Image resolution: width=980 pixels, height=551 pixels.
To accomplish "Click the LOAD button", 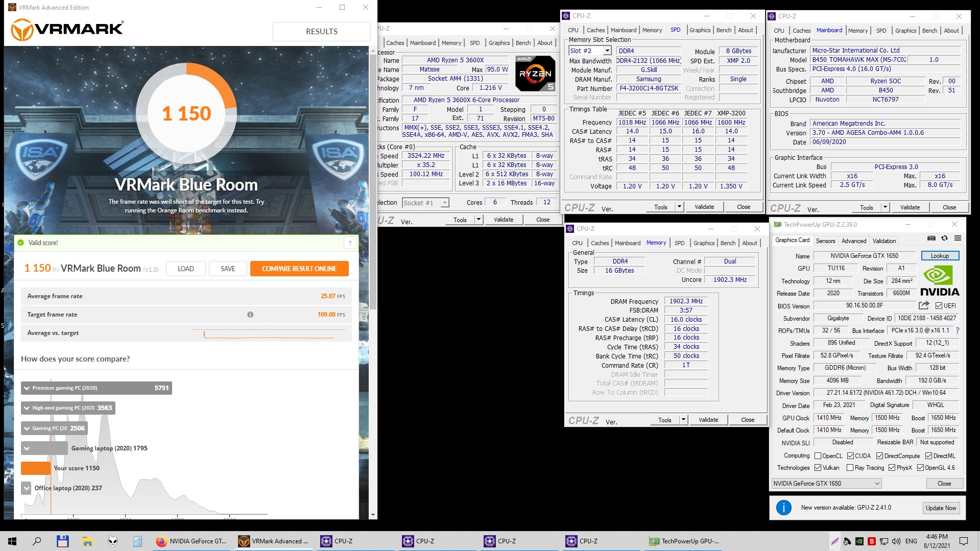I will click(x=185, y=269).
